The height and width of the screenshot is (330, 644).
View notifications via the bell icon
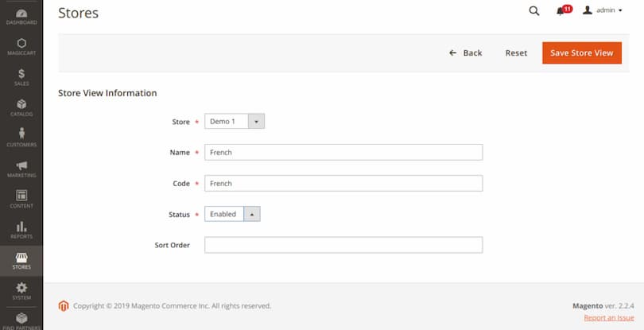[561, 11]
